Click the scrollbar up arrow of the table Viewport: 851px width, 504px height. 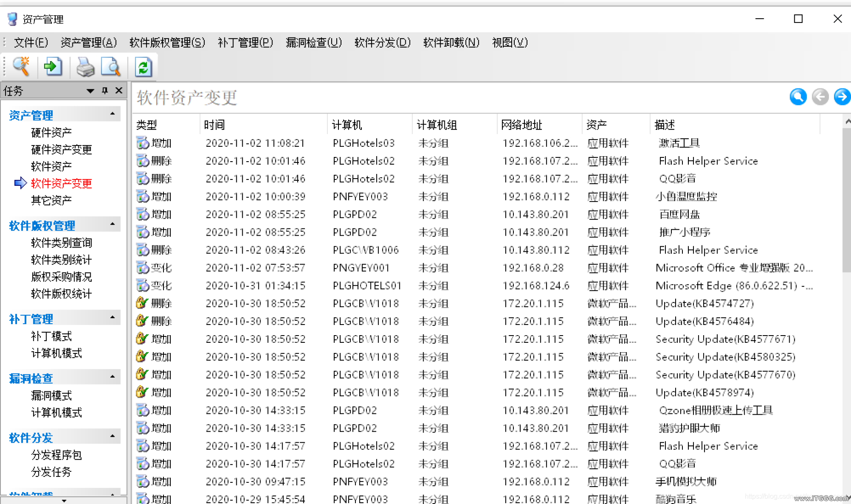click(847, 122)
